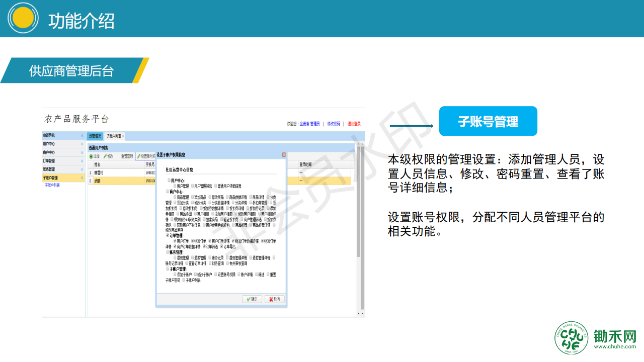Viewport: 644px width, 362px height.
Task: Uncheck the 订单筛选 checkbox
Action: coord(204,246)
